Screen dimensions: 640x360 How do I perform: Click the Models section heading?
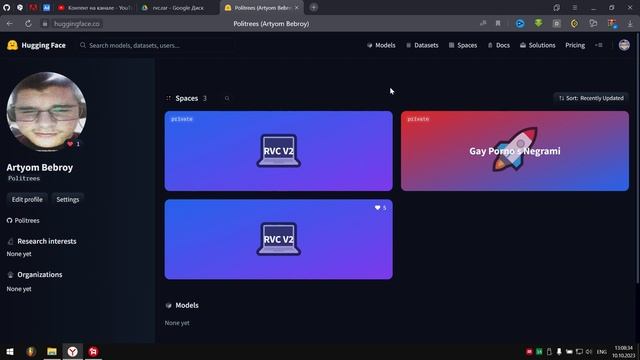coord(187,305)
